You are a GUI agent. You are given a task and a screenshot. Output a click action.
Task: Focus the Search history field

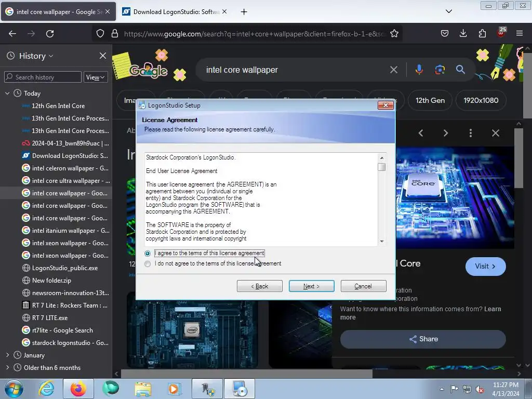click(43, 77)
